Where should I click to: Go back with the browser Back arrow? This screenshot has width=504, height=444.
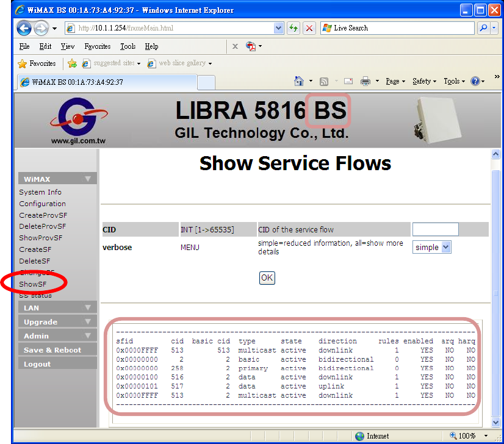[24, 28]
